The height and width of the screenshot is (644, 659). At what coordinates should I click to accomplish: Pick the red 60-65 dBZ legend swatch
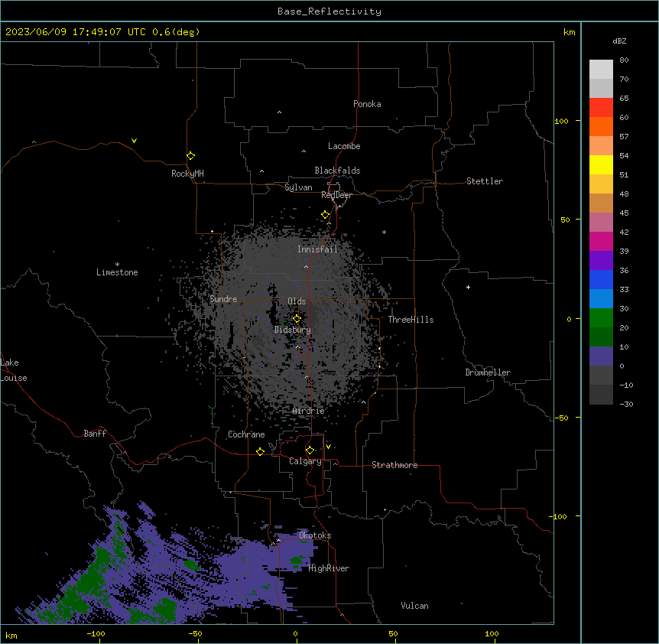pos(601,108)
